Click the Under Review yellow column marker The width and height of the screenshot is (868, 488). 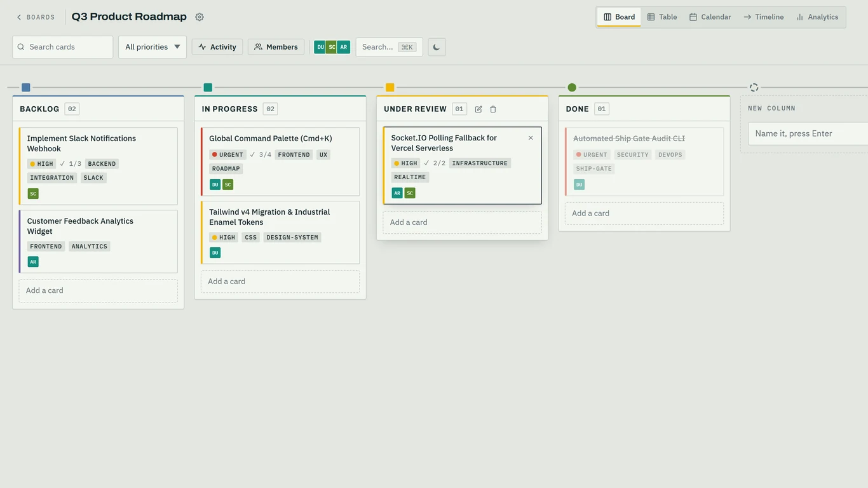tap(390, 88)
